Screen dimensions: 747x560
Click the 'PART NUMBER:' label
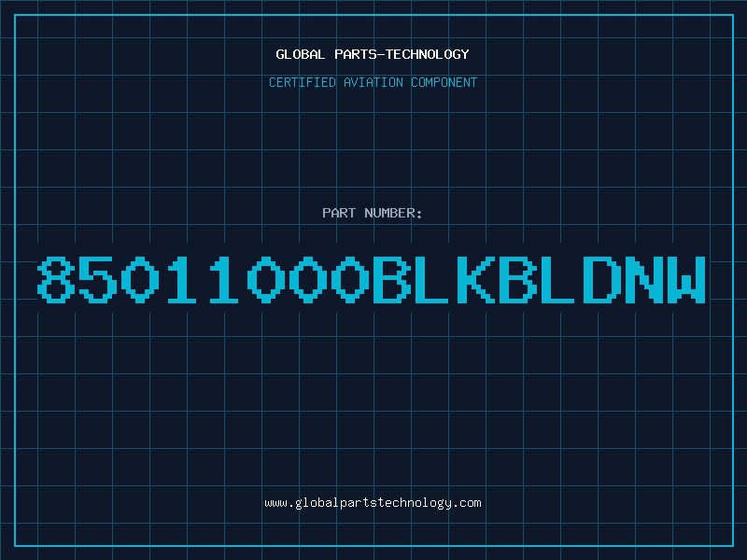click(x=373, y=213)
